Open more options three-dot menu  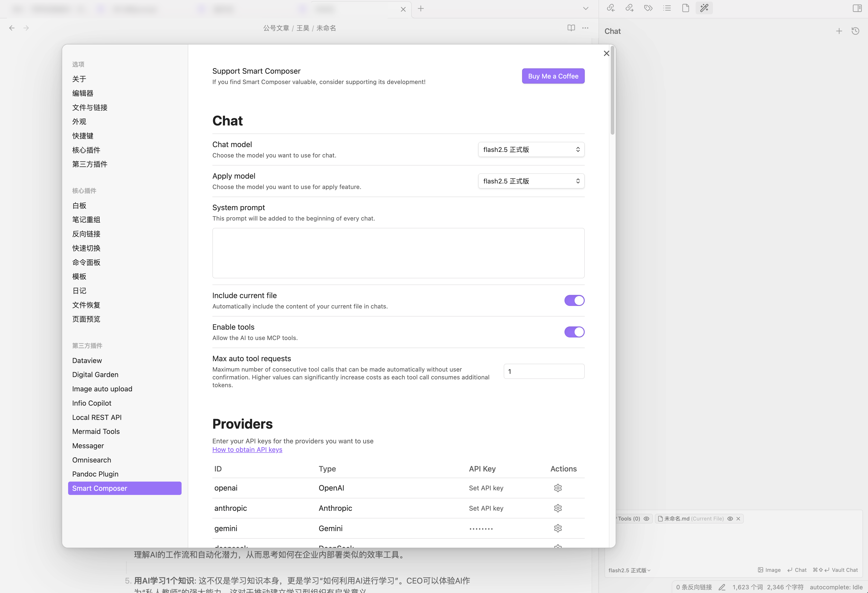(x=585, y=28)
